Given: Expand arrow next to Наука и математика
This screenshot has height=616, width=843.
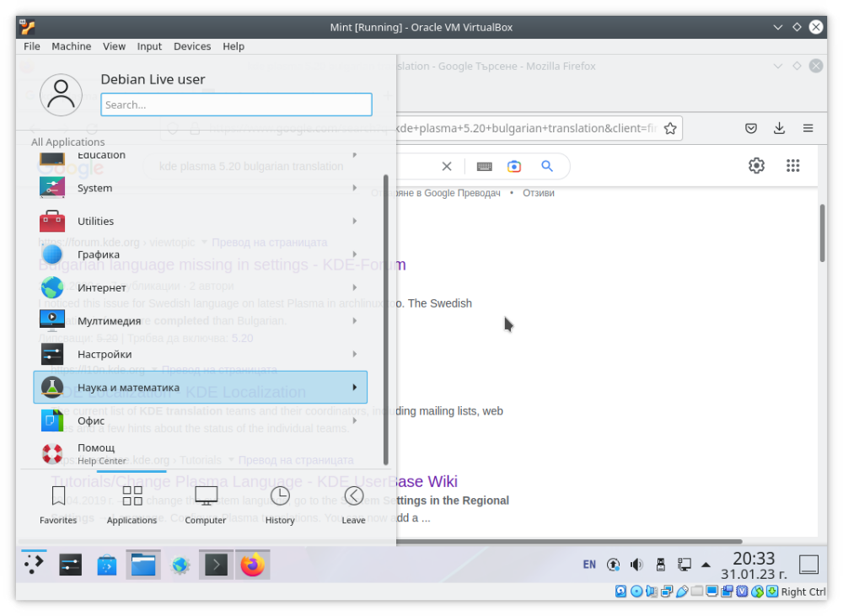Looking at the screenshot, I should (354, 387).
